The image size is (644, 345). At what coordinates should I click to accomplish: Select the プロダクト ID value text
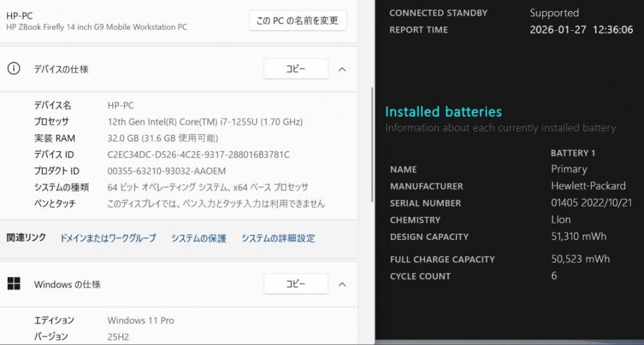click(166, 171)
